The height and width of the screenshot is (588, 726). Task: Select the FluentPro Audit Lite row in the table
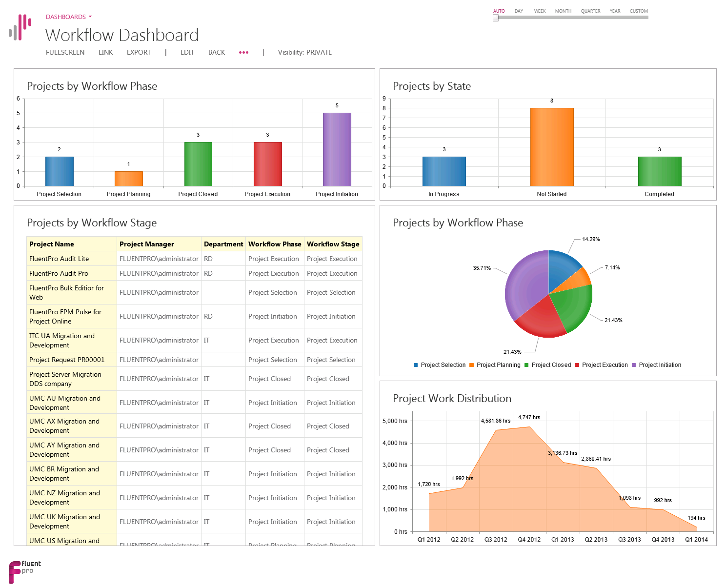pos(59,259)
